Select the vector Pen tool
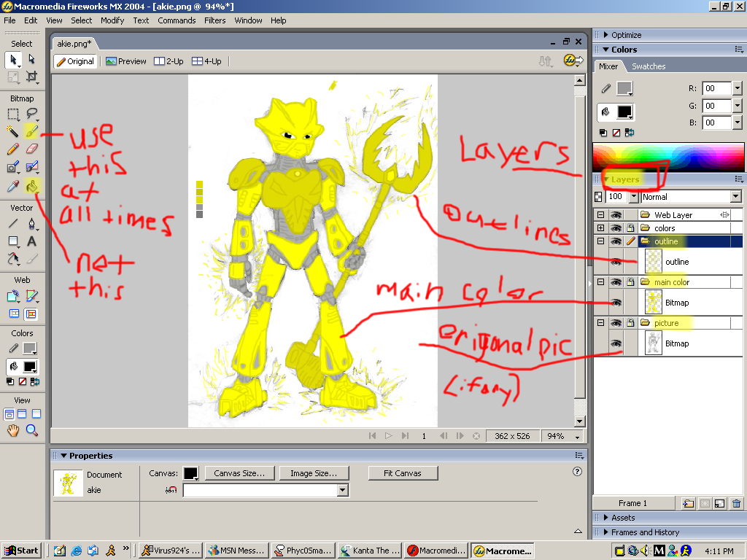The width and height of the screenshot is (747, 560). (x=31, y=223)
